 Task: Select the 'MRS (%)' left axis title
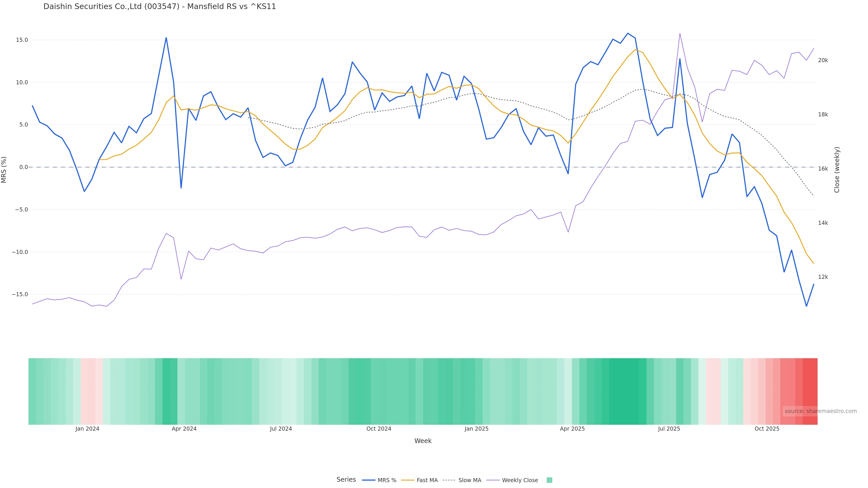tap(4, 170)
